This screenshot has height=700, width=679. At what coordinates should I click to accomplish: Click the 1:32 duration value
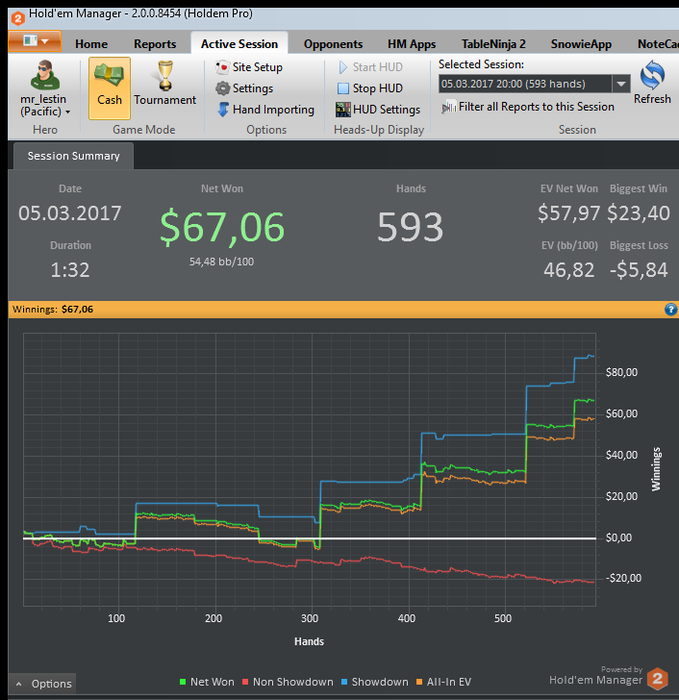point(70,270)
